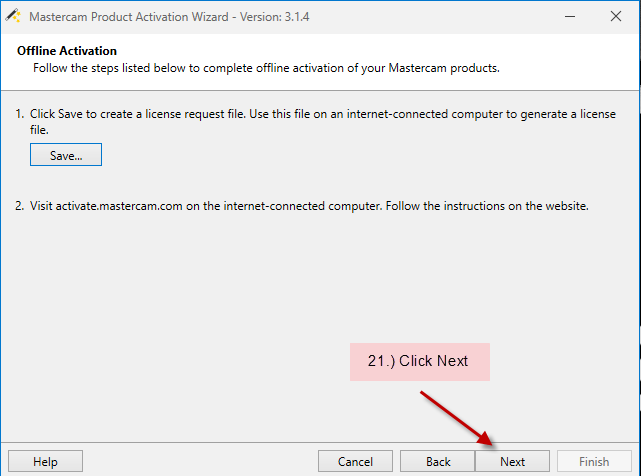Proceed with the Next button
The width and height of the screenshot is (641, 476).
click(x=512, y=461)
